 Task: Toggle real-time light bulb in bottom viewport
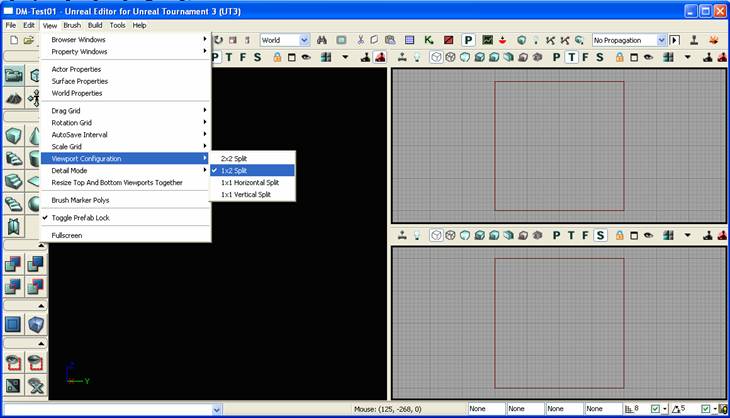[417, 236]
